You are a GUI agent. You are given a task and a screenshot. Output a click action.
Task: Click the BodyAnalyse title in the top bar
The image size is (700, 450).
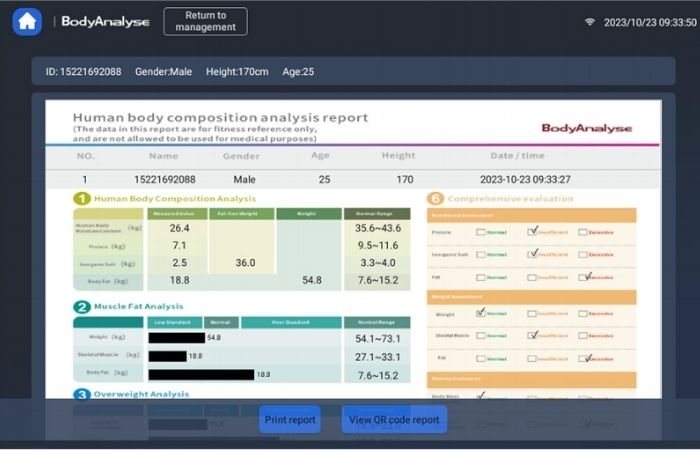click(105, 21)
